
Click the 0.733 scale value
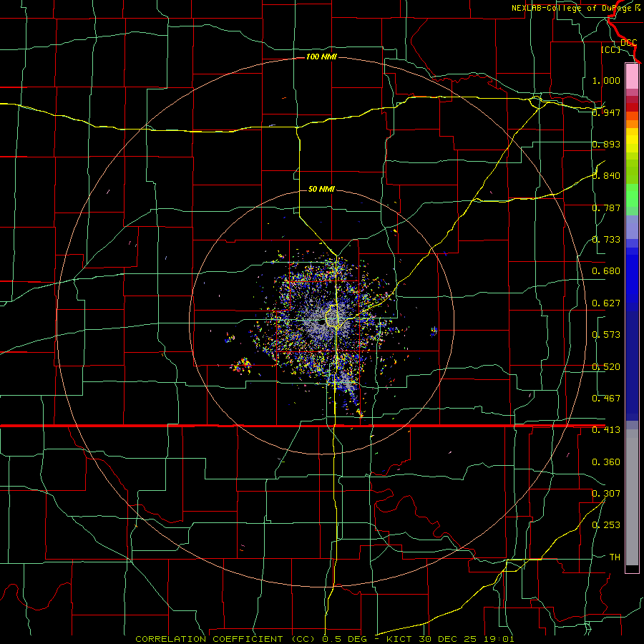pos(606,240)
